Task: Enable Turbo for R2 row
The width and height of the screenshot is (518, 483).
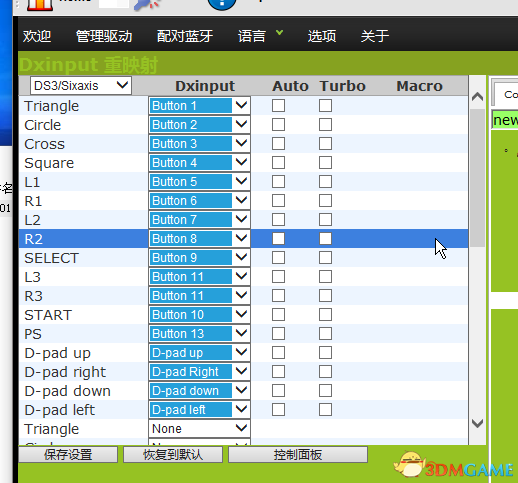Action: [325, 239]
